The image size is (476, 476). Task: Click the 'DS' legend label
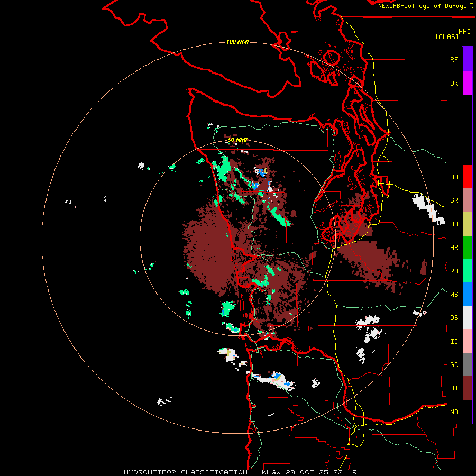454,318
